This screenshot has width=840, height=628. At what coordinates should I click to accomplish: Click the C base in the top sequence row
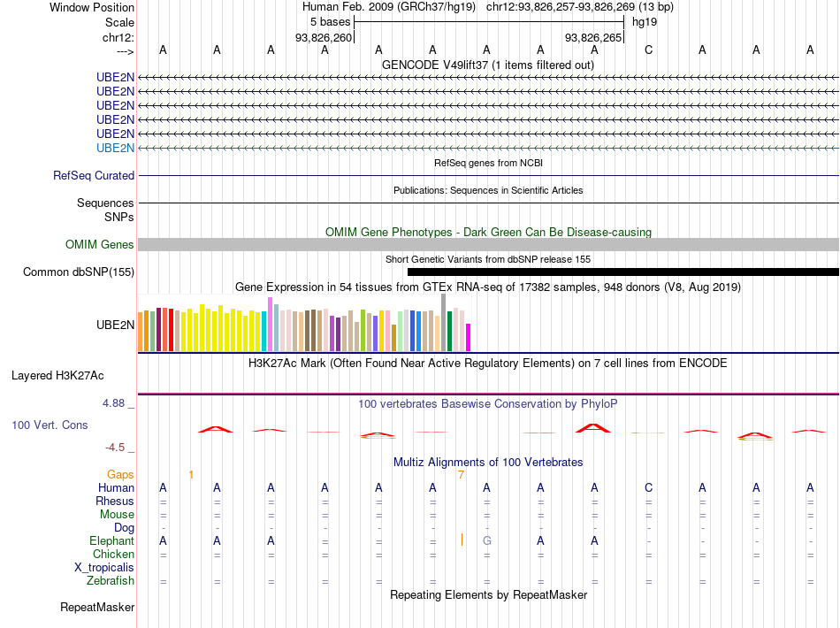(x=648, y=50)
